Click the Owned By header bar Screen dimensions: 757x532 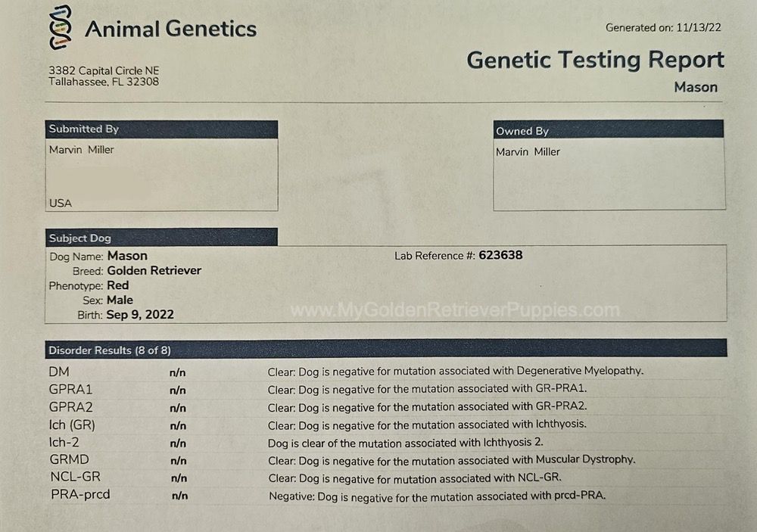click(x=609, y=130)
